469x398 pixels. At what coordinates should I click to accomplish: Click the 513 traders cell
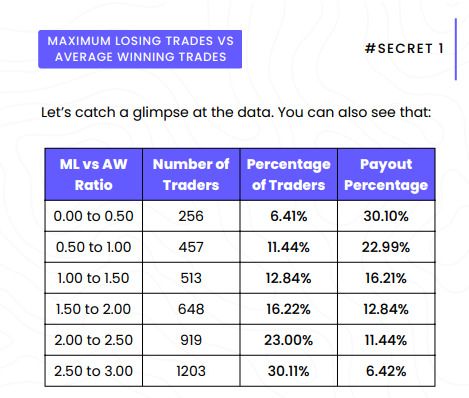(191, 278)
